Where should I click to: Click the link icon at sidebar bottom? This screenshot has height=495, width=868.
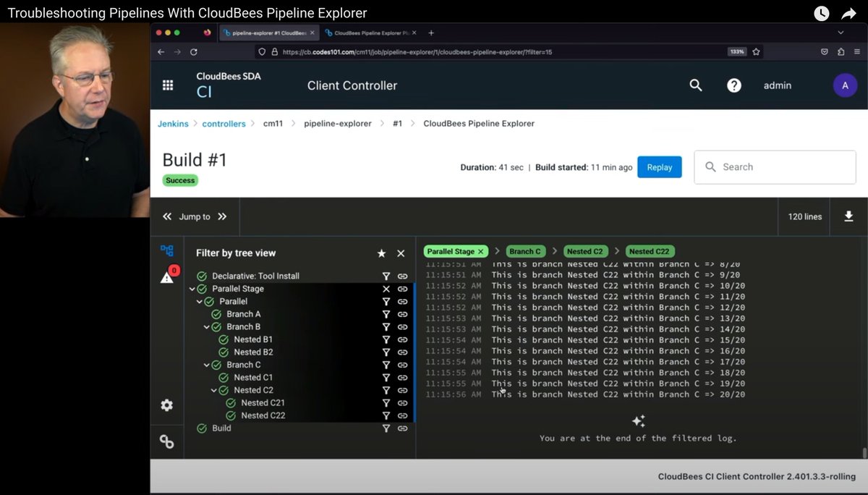pos(167,441)
